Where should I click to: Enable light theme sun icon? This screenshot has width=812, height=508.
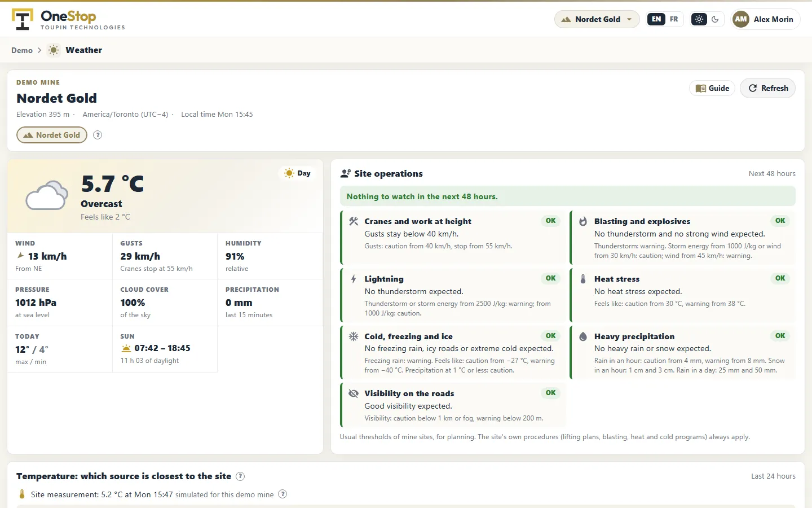(x=699, y=19)
